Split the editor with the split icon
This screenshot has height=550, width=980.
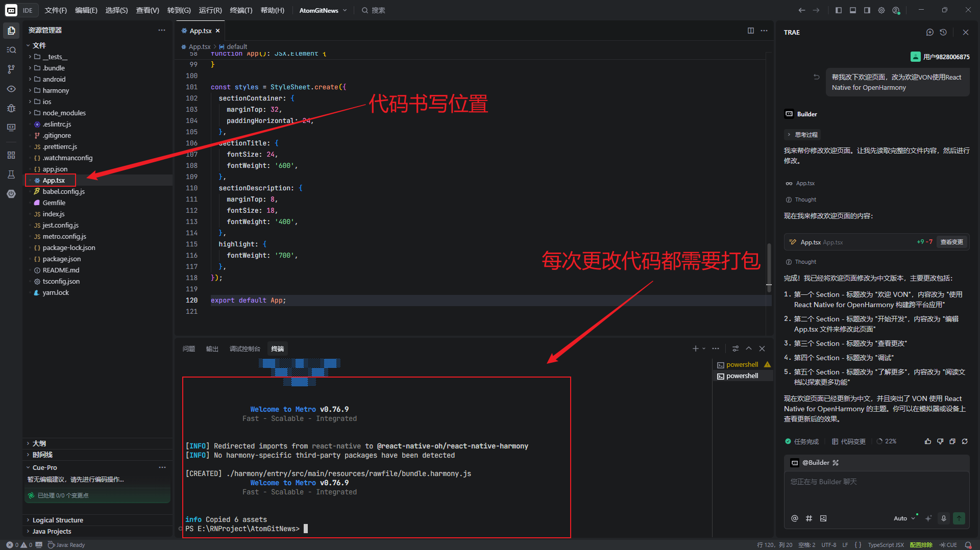click(x=751, y=31)
